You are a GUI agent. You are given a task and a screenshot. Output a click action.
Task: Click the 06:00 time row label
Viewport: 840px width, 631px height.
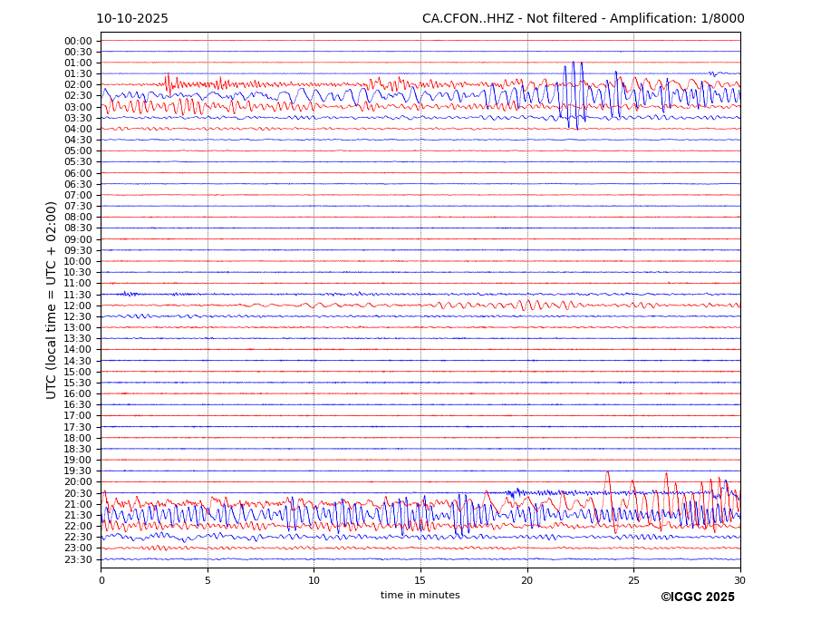78,173
